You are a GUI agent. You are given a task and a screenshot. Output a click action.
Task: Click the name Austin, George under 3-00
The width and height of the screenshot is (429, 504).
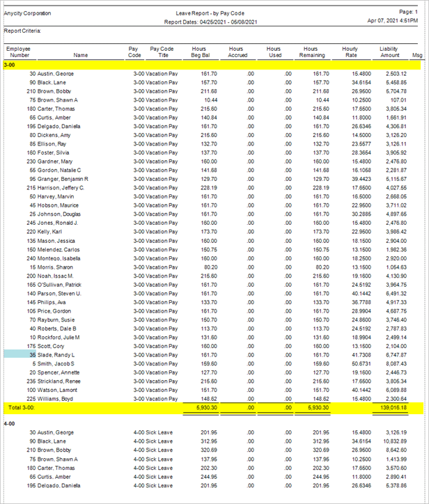[x=55, y=74]
